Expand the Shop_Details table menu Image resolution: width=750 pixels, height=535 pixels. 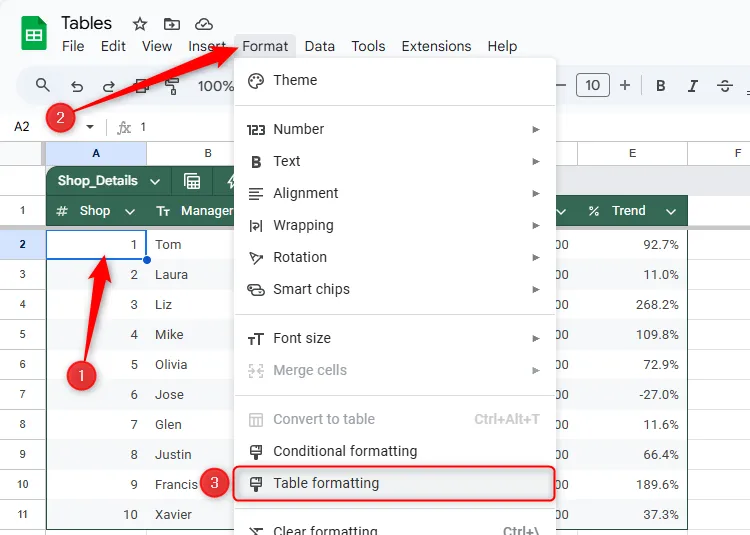(155, 181)
